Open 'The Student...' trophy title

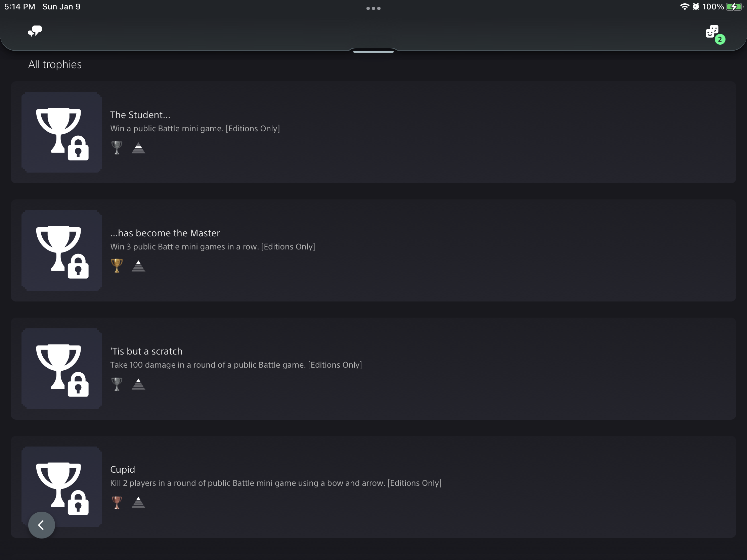coord(140,115)
